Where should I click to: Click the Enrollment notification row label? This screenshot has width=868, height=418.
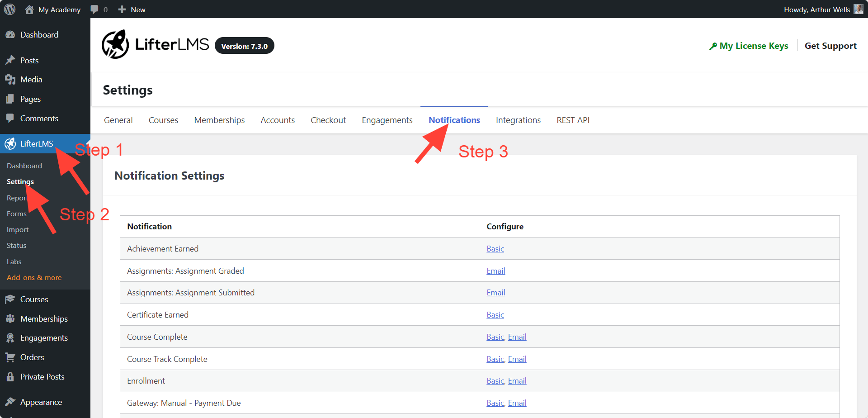(146, 381)
